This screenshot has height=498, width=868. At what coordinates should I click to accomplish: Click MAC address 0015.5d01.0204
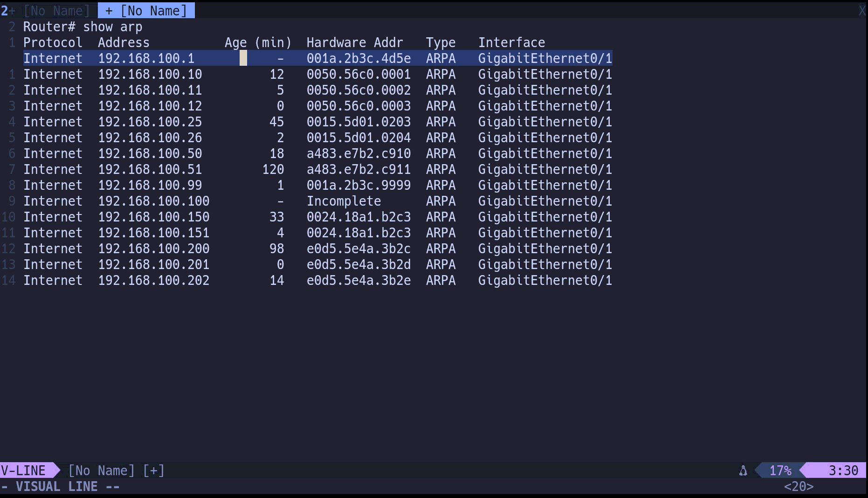tap(358, 138)
